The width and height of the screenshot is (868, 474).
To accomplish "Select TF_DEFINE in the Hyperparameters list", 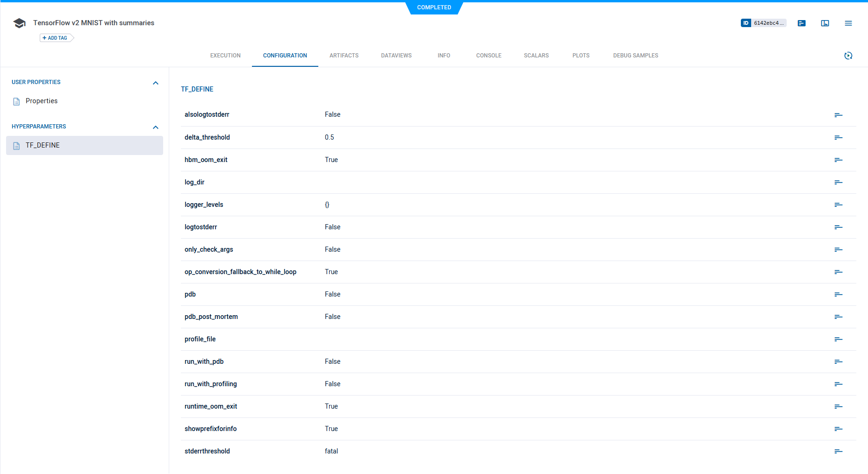I will tap(43, 145).
